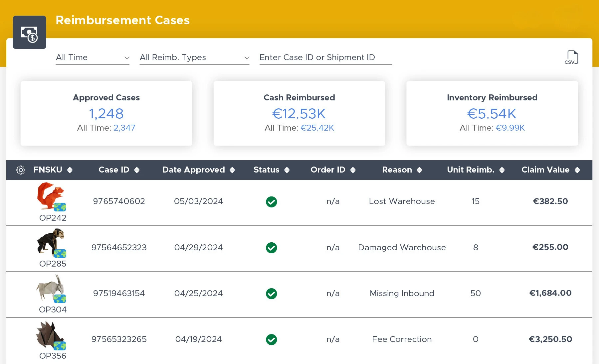Click the Inventory Reimbursed summary card
The height and width of the screenshot is (364, 599).
(x=492, y=113)
